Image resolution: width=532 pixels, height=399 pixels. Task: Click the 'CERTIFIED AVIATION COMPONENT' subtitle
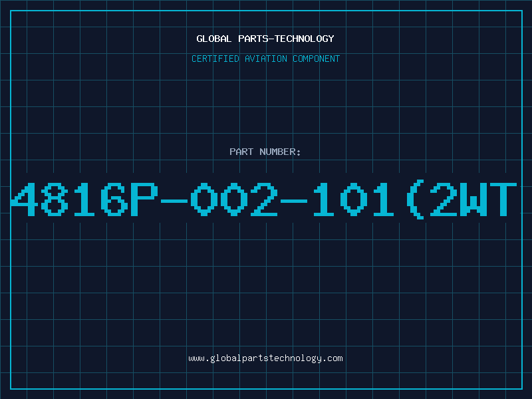click(x=265, y=59)
